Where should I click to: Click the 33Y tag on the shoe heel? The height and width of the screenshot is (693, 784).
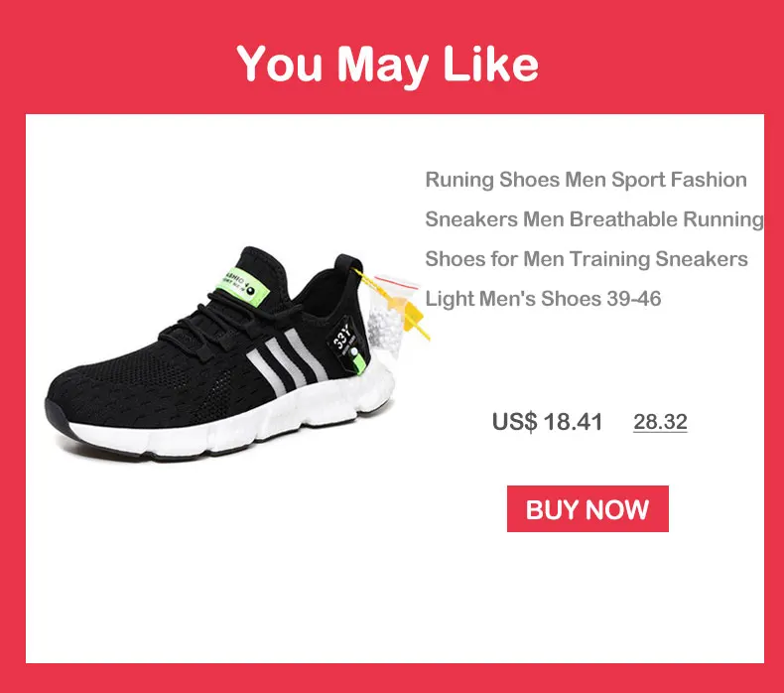(344, 341)
